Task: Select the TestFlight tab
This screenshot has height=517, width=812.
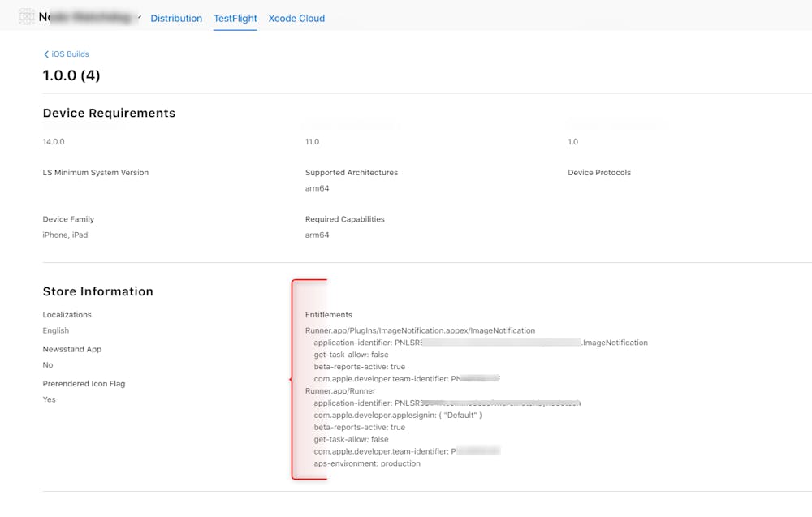Action: point(235,18)
